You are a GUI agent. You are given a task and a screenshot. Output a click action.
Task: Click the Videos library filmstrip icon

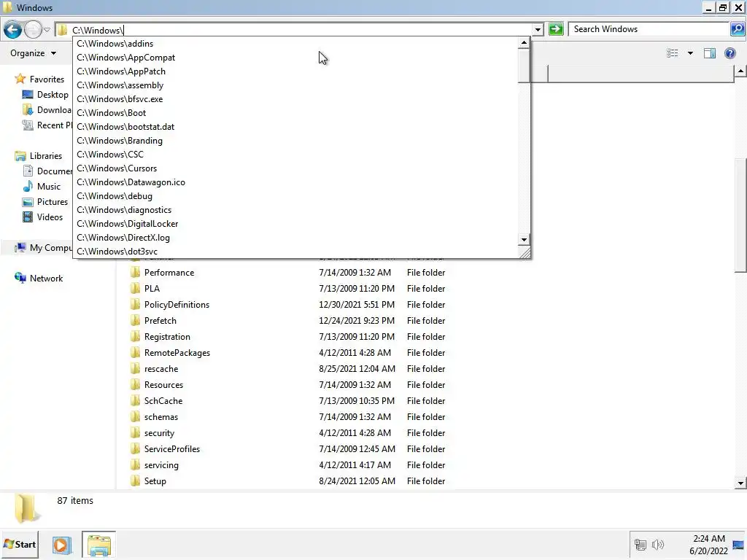[x=28, y=217]
